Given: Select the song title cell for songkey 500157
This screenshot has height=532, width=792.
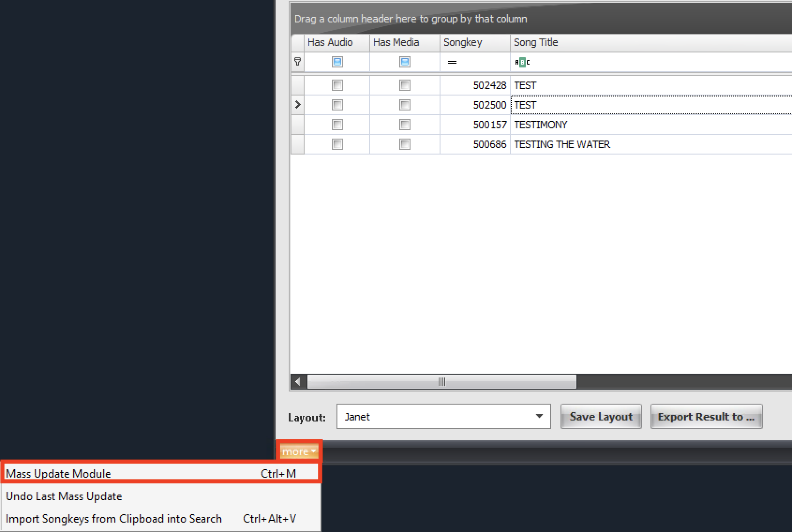Looking at the screenshot, I should pos(541,125).
